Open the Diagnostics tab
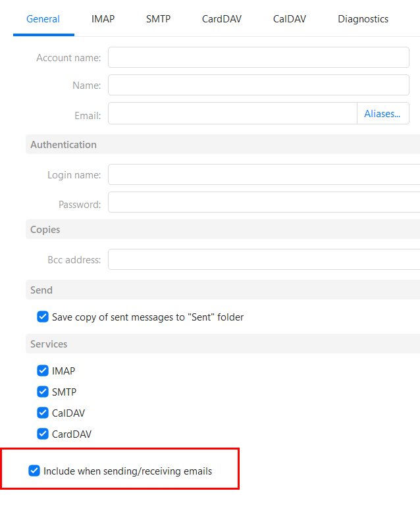 [363, 19]
